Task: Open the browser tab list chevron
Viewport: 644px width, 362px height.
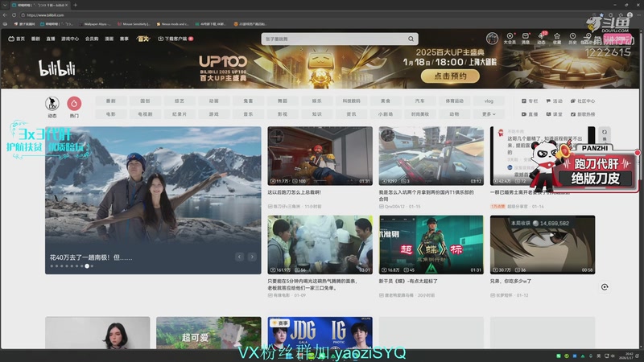Action: 5,5
